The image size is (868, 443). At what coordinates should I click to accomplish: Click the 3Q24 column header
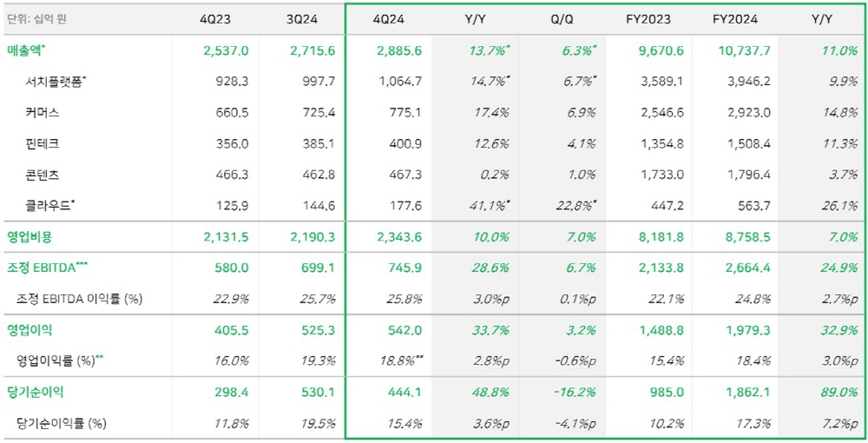coord(310,17)
